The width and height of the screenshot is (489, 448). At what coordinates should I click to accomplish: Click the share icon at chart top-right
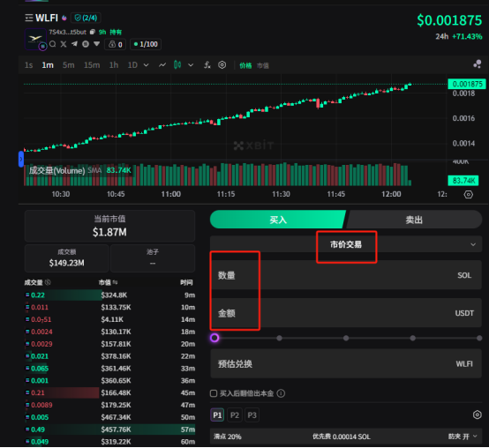point(478,63)
